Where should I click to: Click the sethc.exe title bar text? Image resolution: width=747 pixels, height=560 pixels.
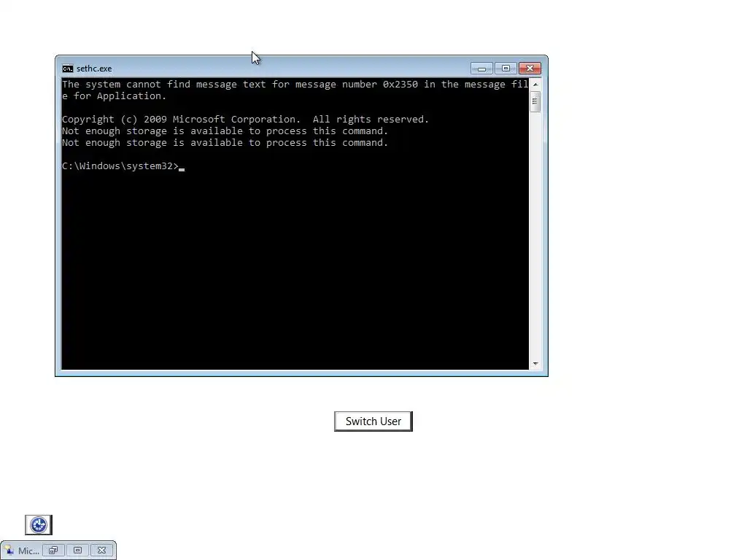(94, 69)
